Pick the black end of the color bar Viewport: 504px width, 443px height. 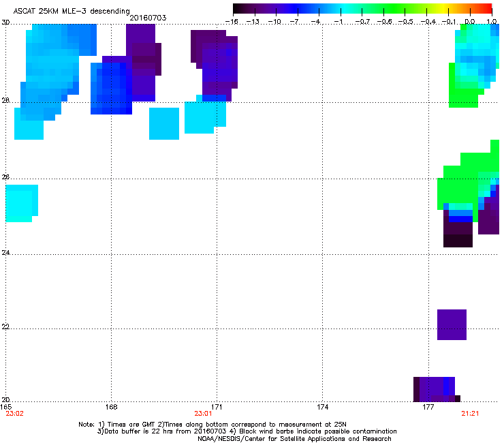point(236,8)
